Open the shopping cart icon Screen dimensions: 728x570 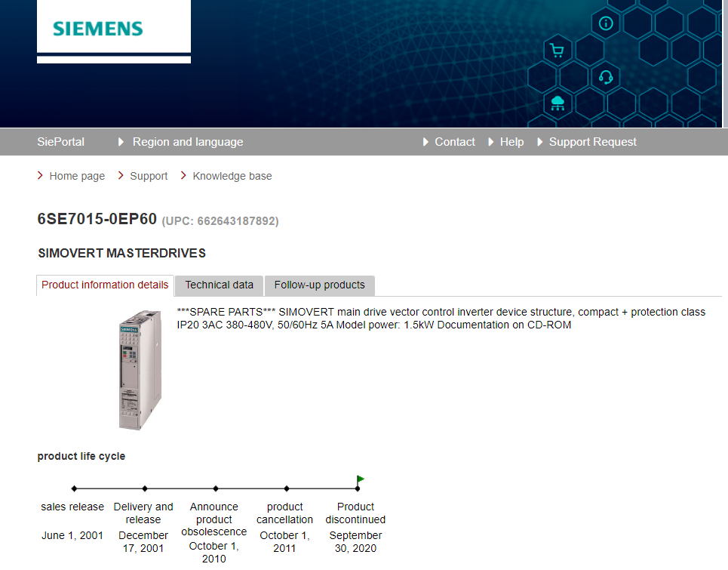pyautogui.click(x=558, y=51)
